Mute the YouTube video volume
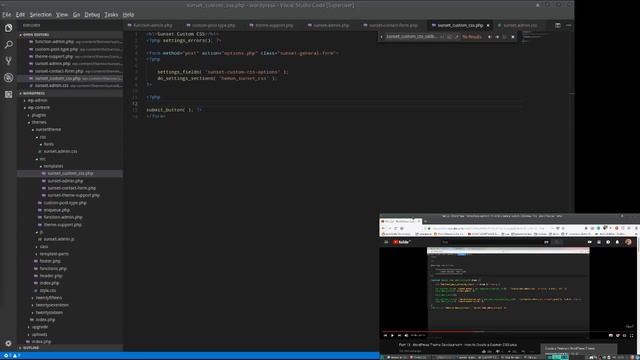Viewport: 640px width, 360px height. [x=406, y=336]
